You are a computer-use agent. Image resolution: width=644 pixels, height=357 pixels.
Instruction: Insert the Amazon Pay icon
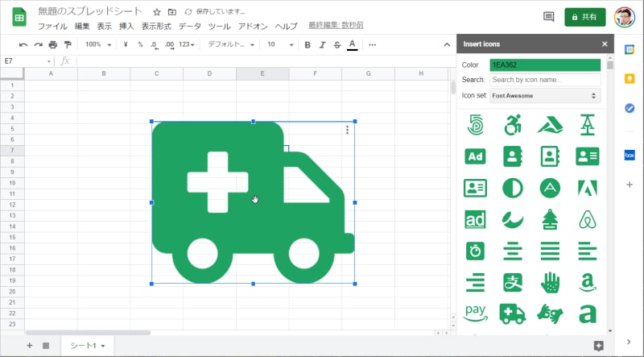(x=475, y=312)
